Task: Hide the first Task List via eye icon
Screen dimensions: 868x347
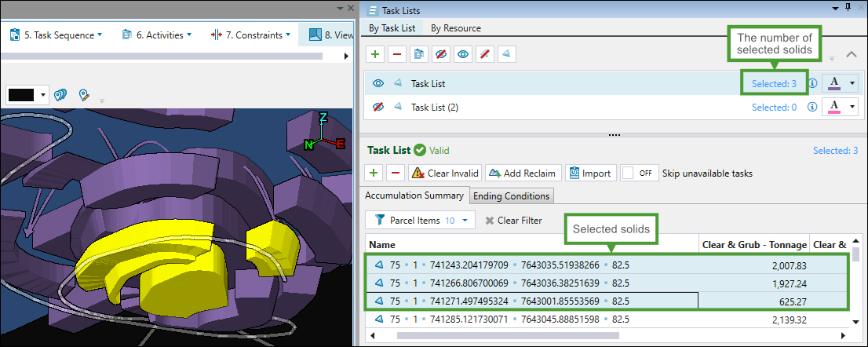Action: [377, 83]
